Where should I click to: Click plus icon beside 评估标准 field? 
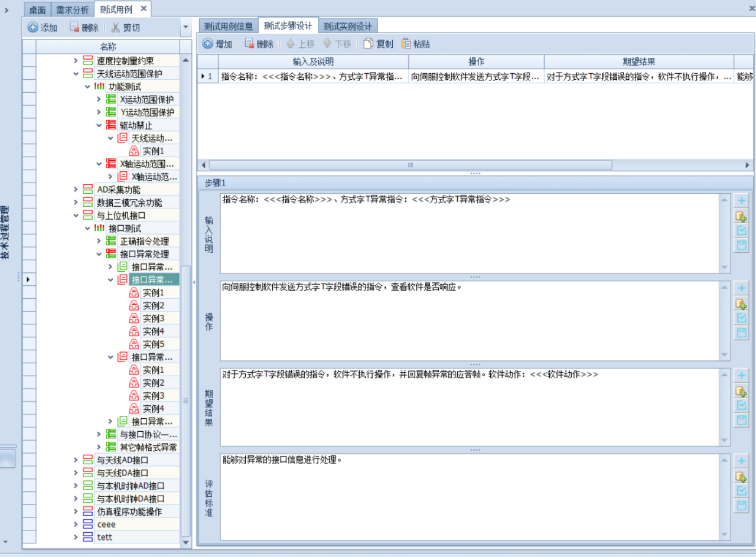pyautogui.click(x=742, y=461)
